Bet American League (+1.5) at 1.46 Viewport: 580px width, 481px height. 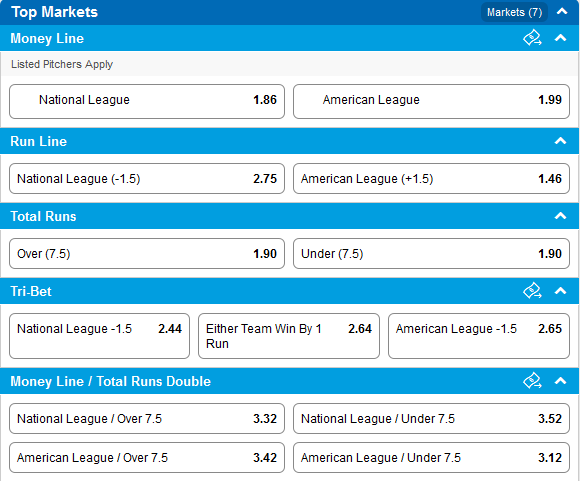[x=431, y=179]
